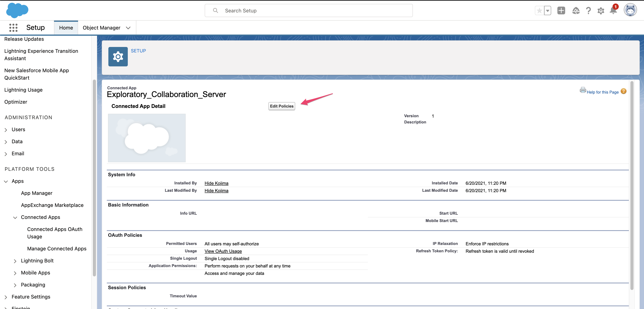Open the help question mark icon
The image size is (644, 309).
[588, 11]
